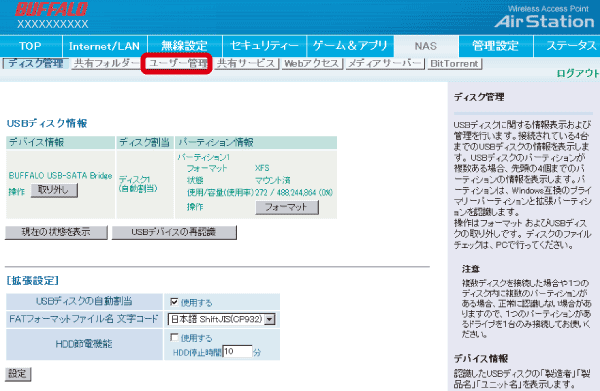The width and height of the screenshot is (600, 391).
Task: Open the 共有フォルダー sub-tab
Action: [x=106, y=64]
